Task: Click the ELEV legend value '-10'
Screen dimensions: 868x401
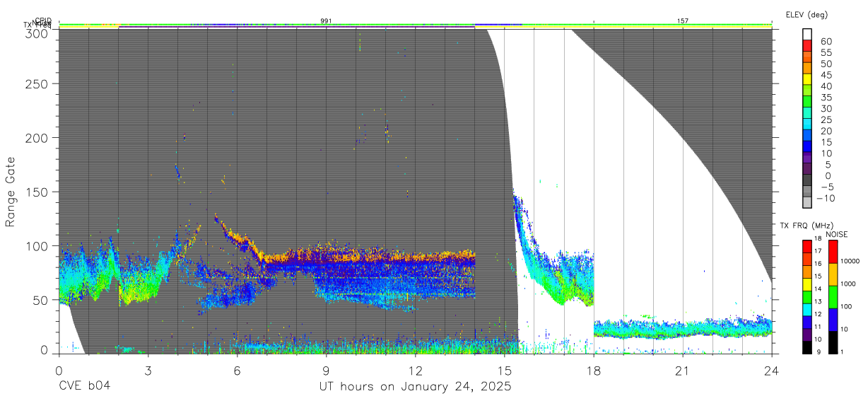Action: point(824,198)
